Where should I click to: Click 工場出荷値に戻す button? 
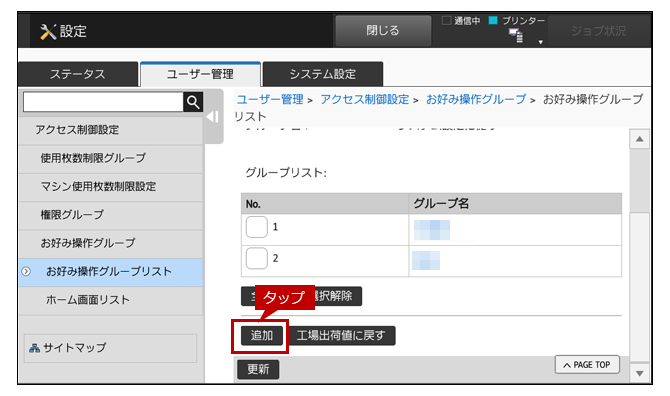tap(341, 336)
